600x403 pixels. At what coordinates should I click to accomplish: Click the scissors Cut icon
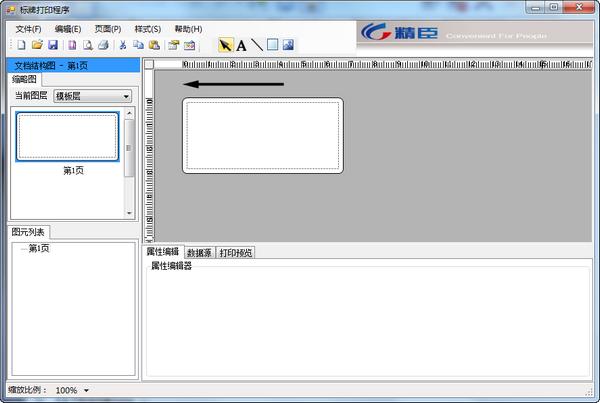point(123,45)
